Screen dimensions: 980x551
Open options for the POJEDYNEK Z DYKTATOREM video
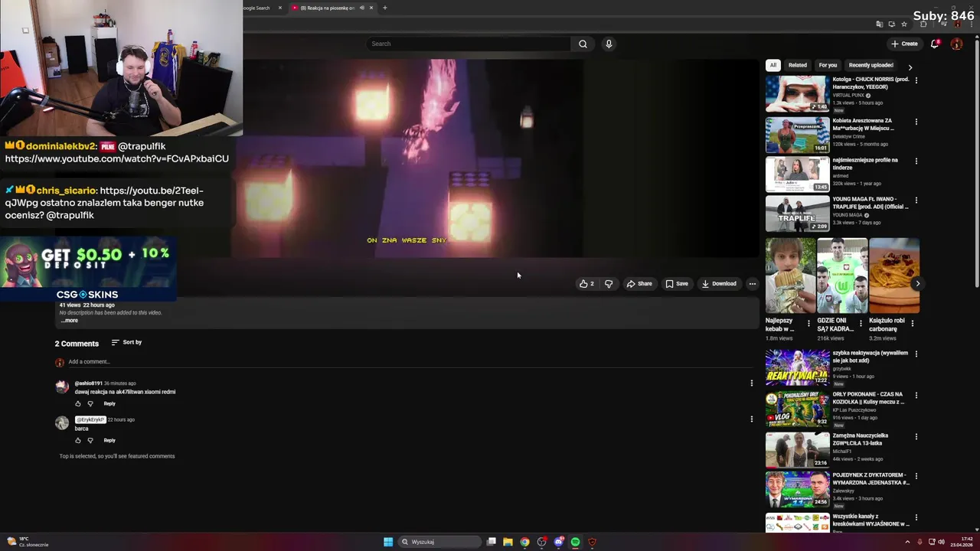click(x=916, y=477)
